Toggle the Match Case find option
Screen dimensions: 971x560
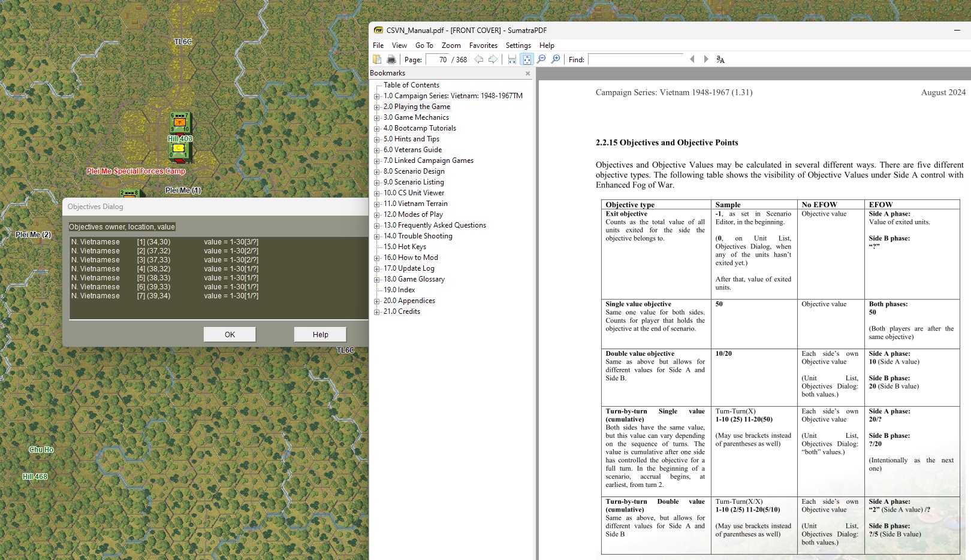[x=720, y=59]
